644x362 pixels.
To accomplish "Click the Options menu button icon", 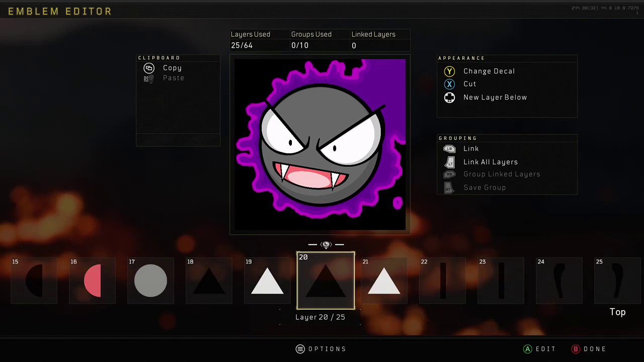I will [x=300, y=349].
